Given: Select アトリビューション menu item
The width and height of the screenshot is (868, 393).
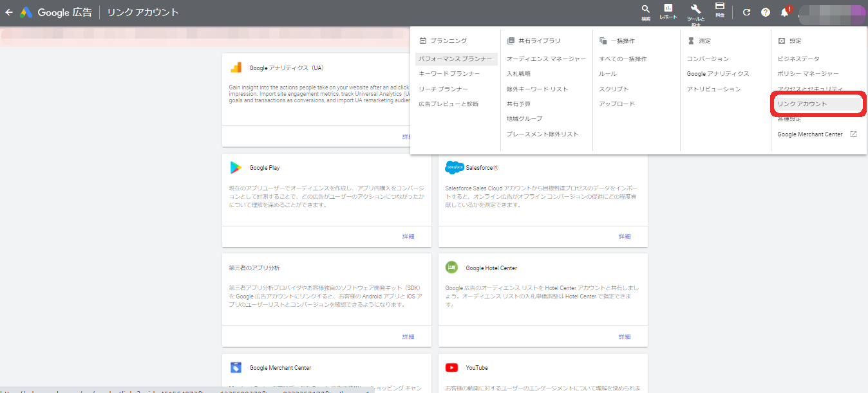Looking at the screenshot, I should pos(714,89).
